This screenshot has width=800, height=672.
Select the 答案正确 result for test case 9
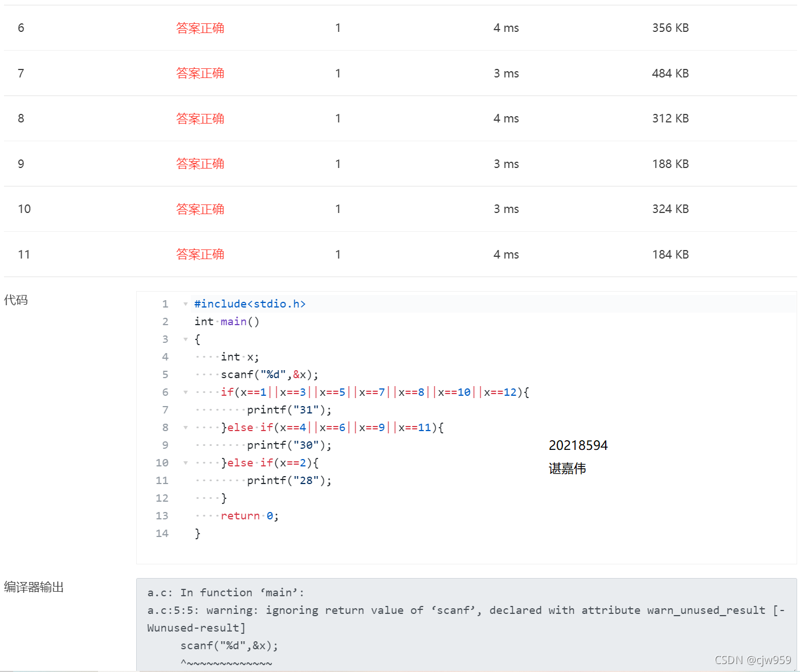pyautogui.click(x=200, y=164)
